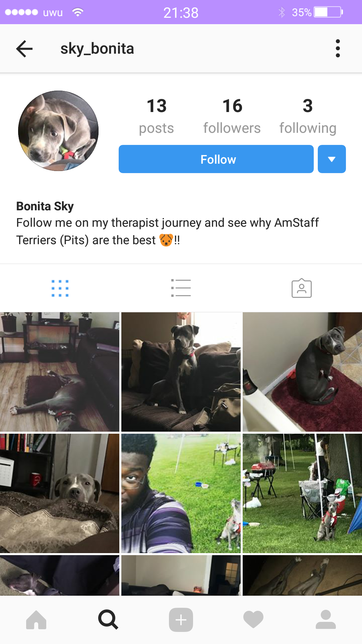Open activity heart icon
This screenshot has height=644, width=362.
point(253,620)
